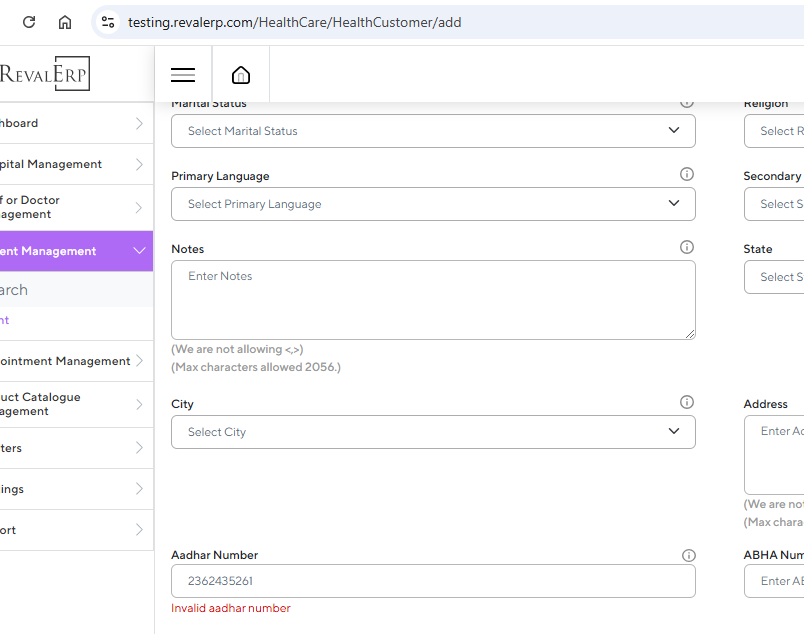Click the RevalERP logo

45,74
